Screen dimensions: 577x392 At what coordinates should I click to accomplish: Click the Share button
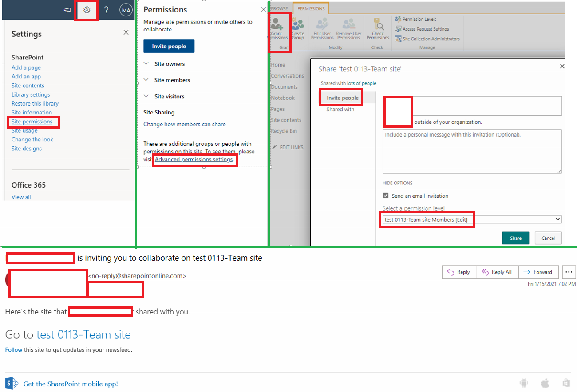(515, 238)
